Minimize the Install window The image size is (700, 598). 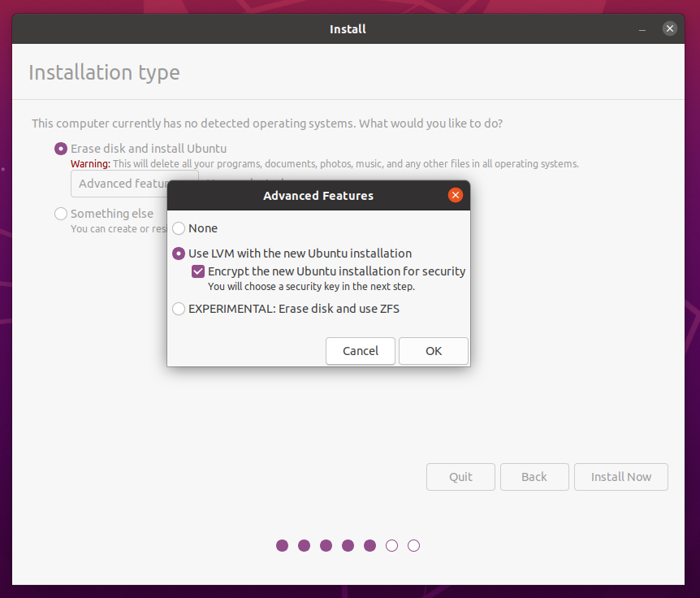click(x=642, y=29)
